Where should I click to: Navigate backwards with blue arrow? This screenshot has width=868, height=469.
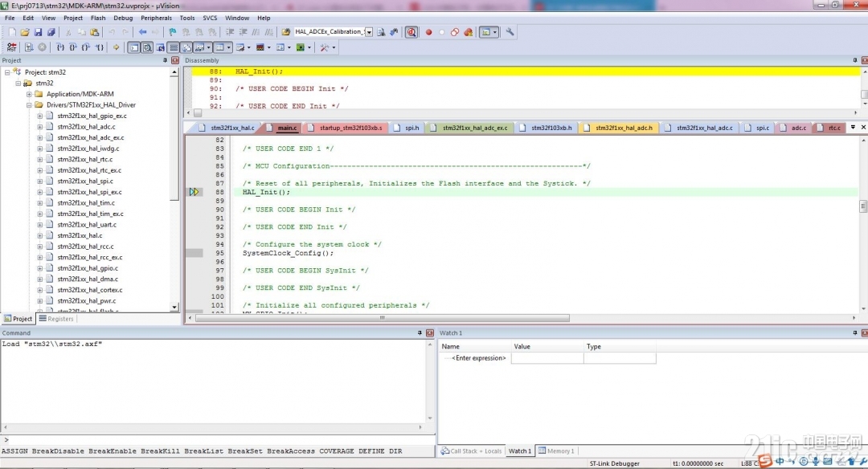click(142, 32)
